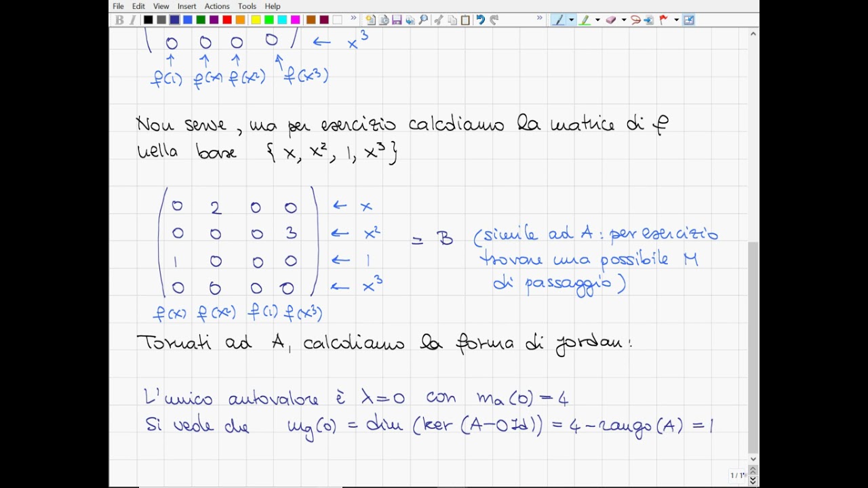Screen dimensions: 868x488
Task: Select the Pen tool
Action: 559,20
